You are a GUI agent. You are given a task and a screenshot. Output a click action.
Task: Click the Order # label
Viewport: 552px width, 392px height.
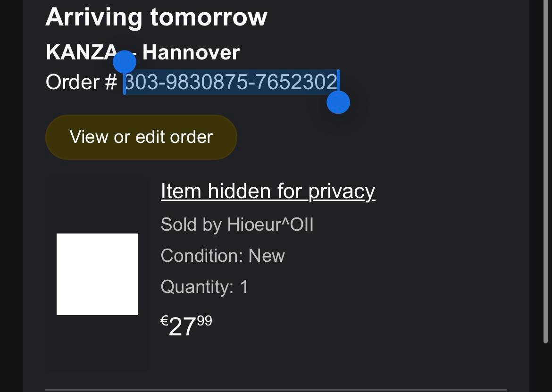pos(81,82)
